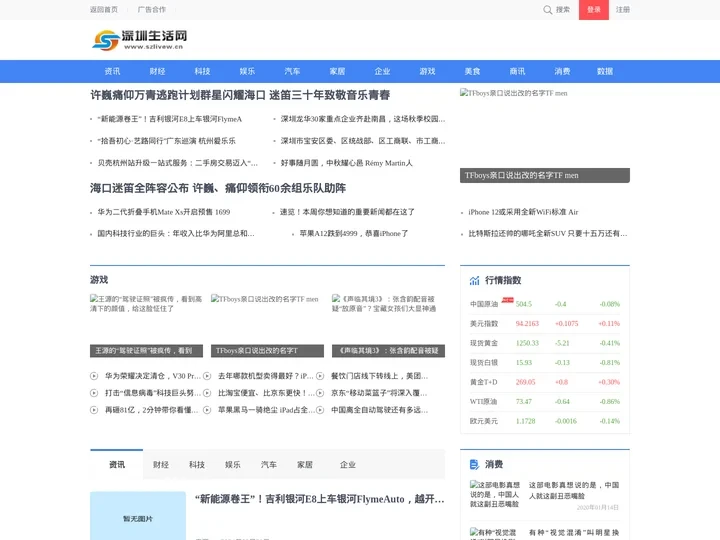Click play icon beside 再砸81亿

coord(94,410)
